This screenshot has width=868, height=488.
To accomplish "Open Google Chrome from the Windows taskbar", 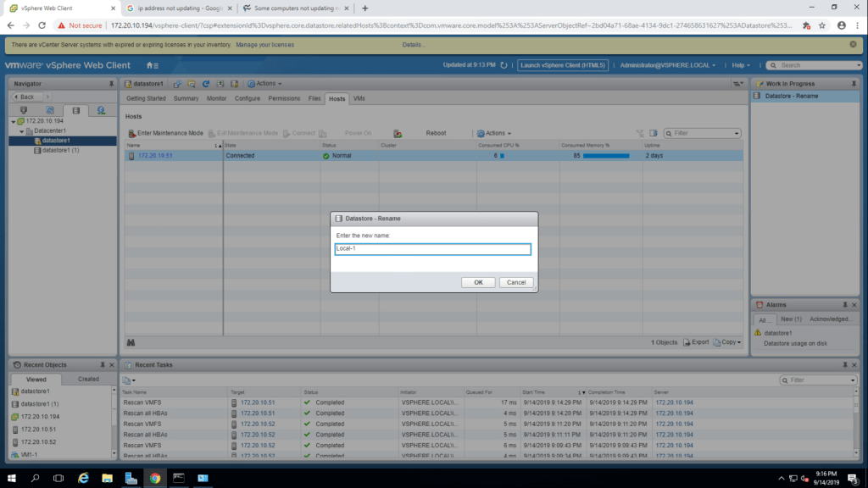I will click(x=155, y=478).
